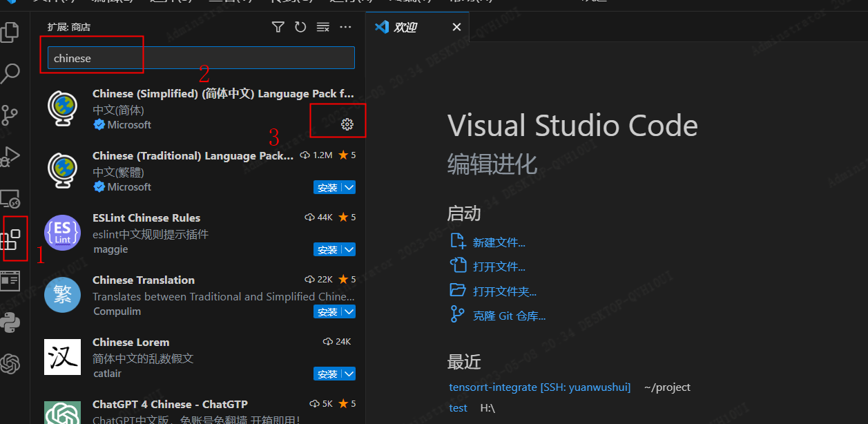Viewport: 868px width, 424px height.
Task: Open Chinese (Simplified) Language Pack title
Action: coord(223,94)
